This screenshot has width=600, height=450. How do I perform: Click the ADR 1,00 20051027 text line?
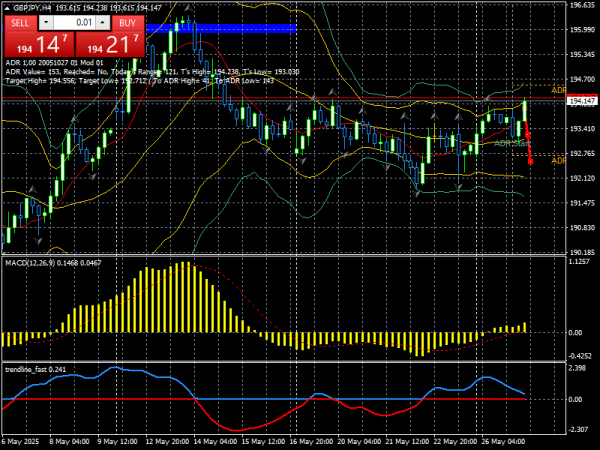54,63
